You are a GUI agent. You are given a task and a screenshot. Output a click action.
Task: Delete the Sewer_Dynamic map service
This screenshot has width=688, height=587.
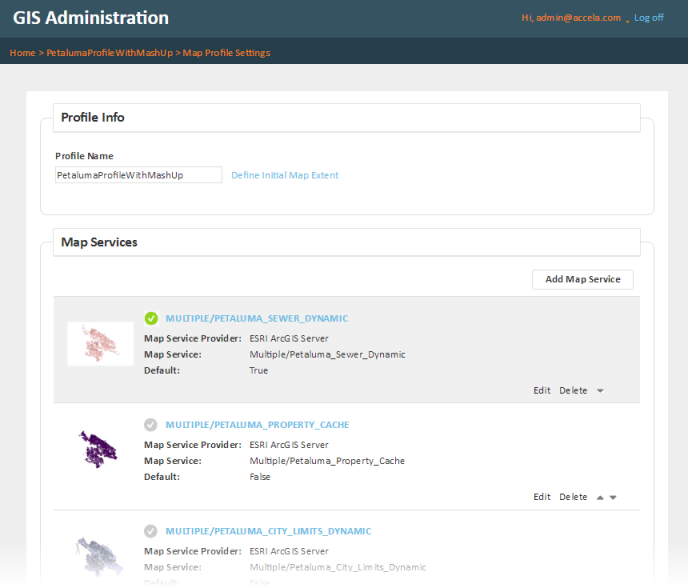573,391
